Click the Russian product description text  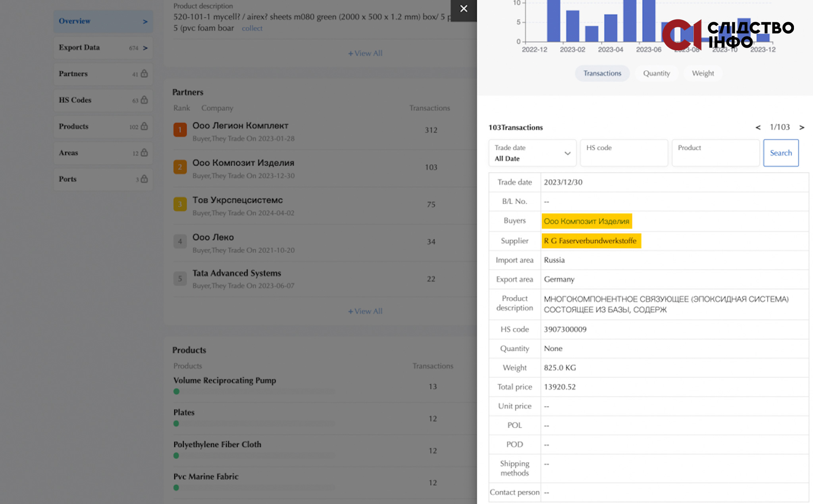tap(666, 304)
